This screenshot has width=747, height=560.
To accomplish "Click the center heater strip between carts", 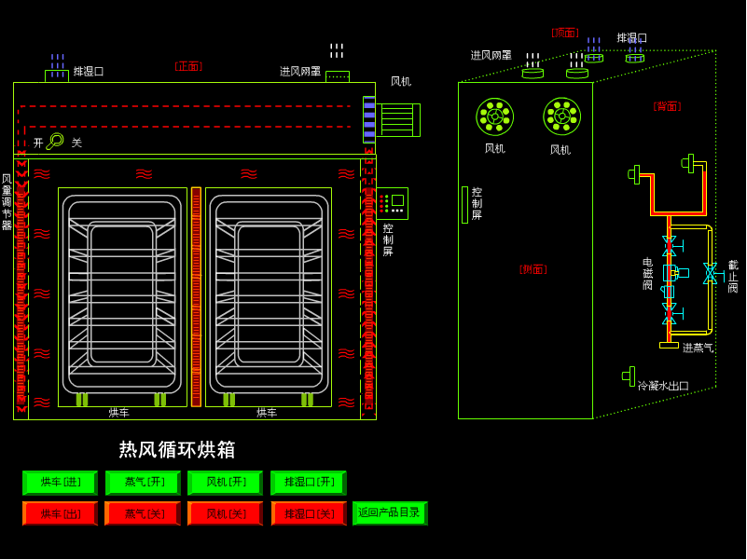I will tap(196, 296).
